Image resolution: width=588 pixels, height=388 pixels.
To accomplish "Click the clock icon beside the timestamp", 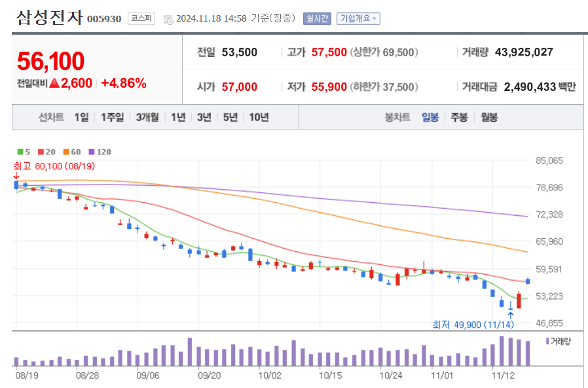I will pos(168,20).
